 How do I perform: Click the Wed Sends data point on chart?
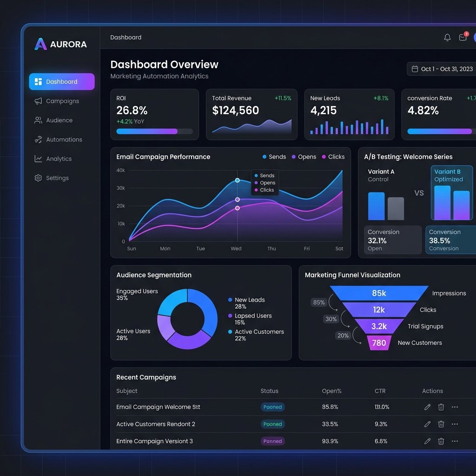click(238, 180)
